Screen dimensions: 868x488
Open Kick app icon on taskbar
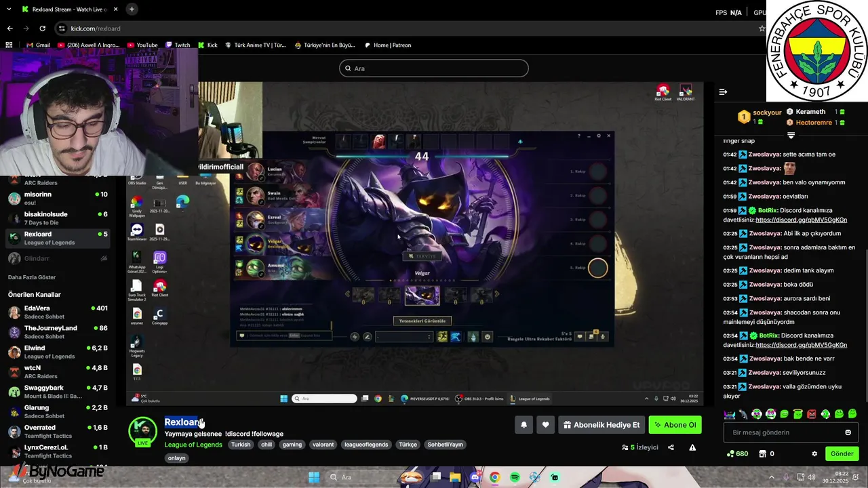point(555,477)
